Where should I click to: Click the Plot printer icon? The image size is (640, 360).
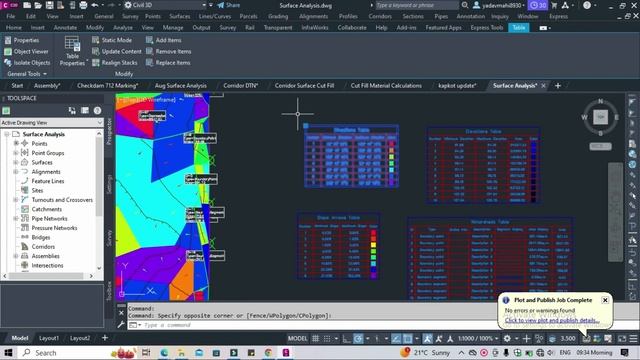click(x=83, y=5)
